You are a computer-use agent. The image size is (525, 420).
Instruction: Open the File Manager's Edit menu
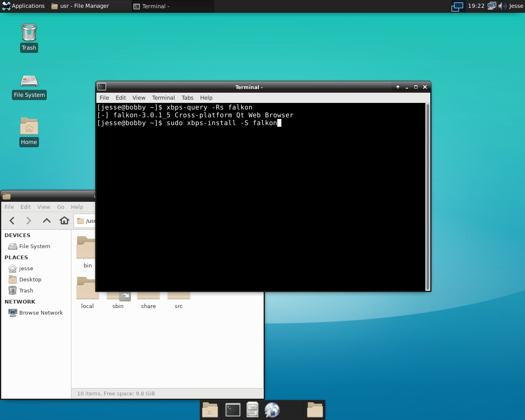[x=25, y=207]
